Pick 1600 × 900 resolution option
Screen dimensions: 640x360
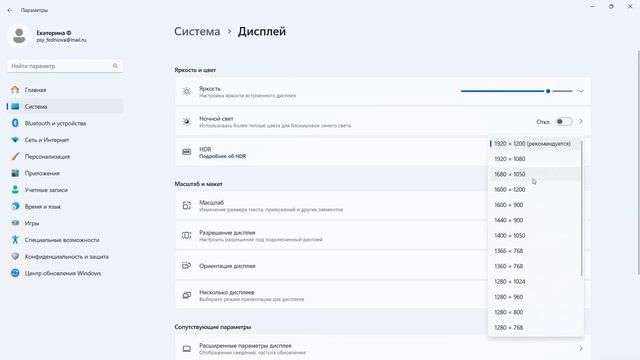point(534,205)
